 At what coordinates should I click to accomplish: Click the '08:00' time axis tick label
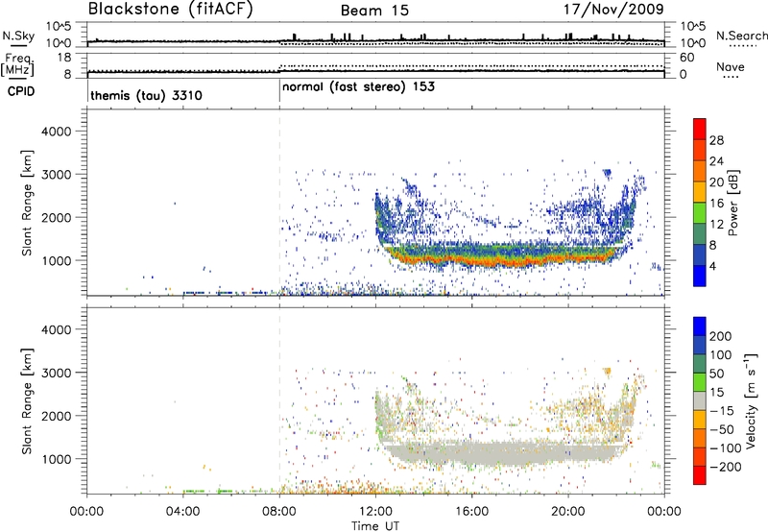point(279,511)
